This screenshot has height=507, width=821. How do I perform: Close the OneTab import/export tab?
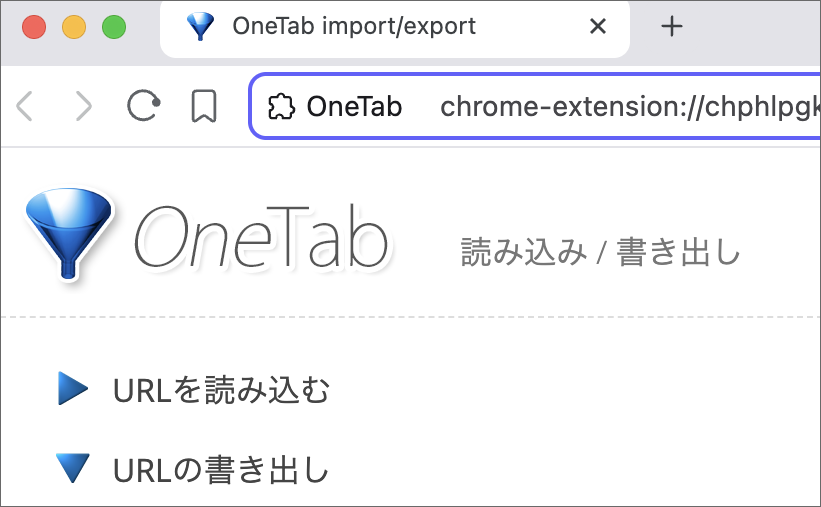(598, 26)
